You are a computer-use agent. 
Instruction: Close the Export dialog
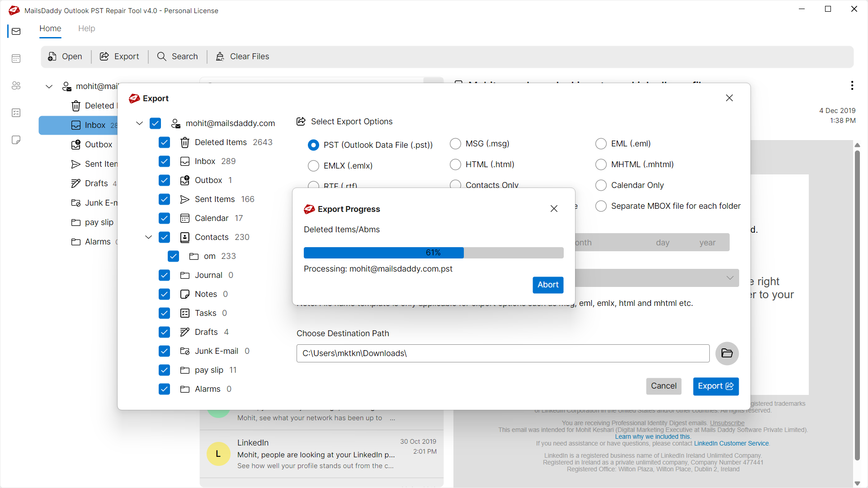pos(729,98)
